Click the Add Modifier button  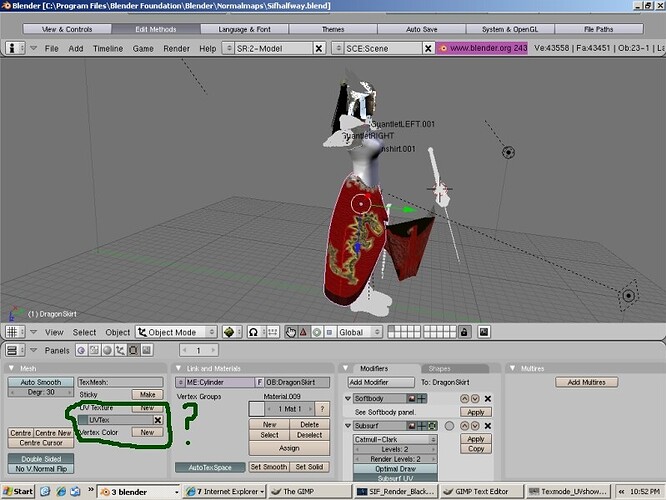tap(381, 382)
